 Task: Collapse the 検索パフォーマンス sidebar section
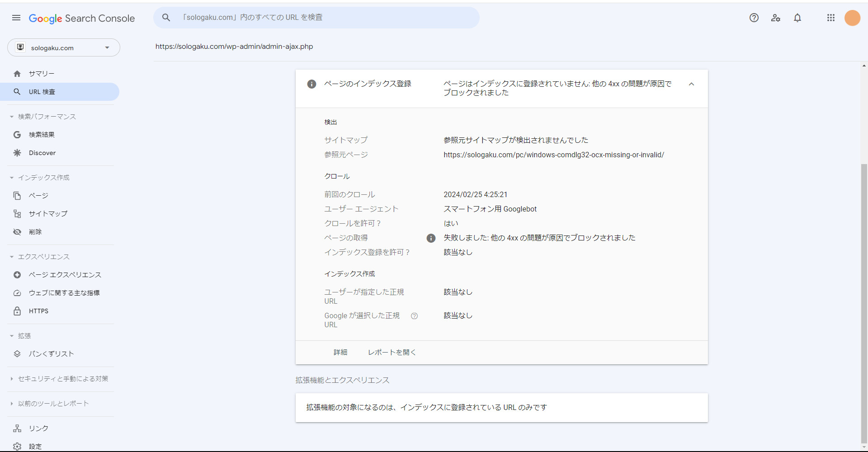pyautogui.click(x=12, y=117)
